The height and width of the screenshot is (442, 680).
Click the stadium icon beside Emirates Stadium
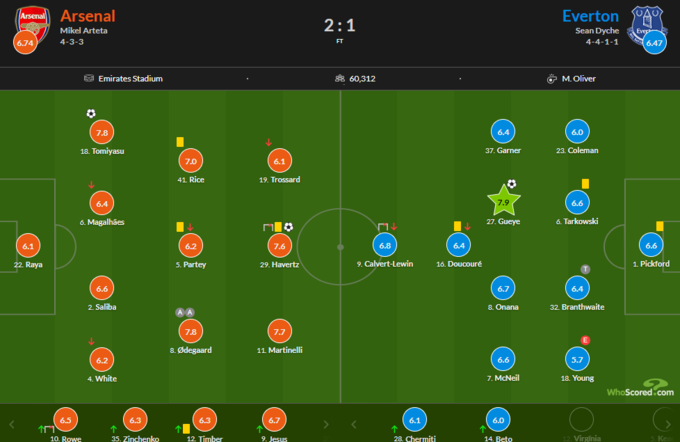(x=91, y=78)
